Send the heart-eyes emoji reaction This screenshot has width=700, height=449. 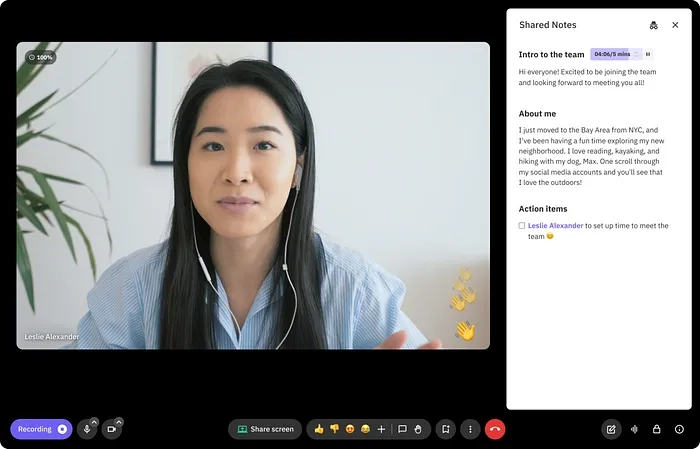350,429
